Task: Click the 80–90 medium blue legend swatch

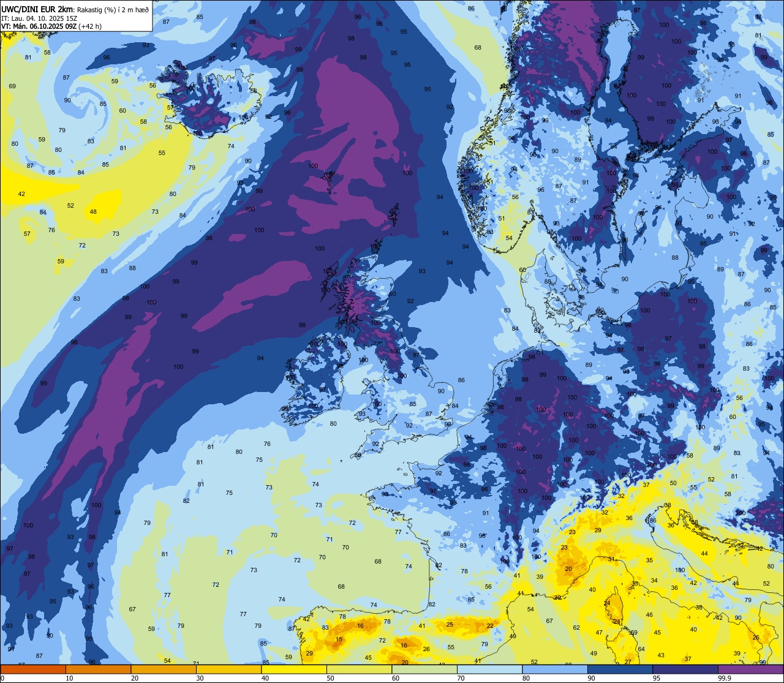Action: 554,670
